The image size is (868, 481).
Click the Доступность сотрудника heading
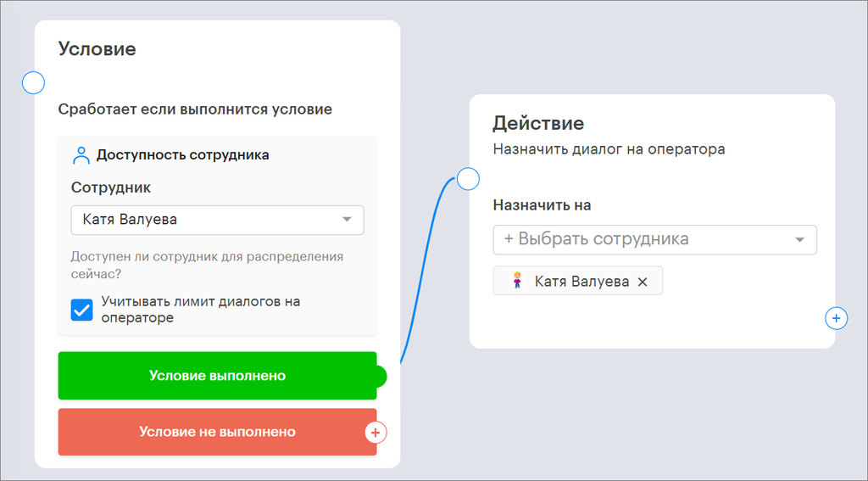(183, 155)
